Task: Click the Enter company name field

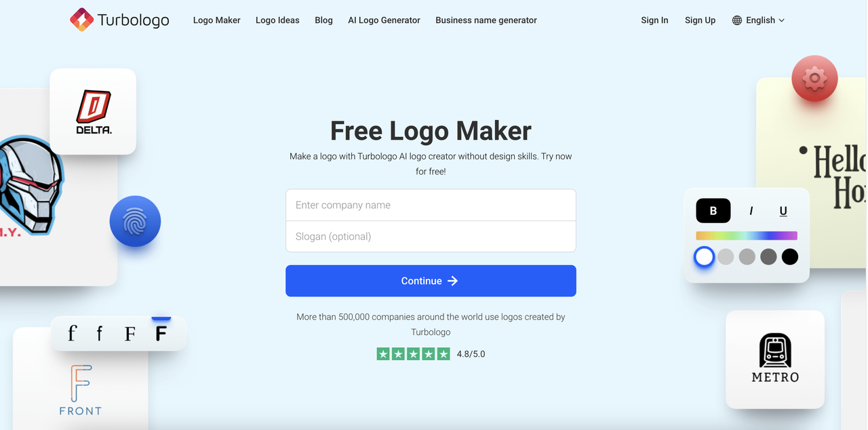Action: [x=431, y=205]
